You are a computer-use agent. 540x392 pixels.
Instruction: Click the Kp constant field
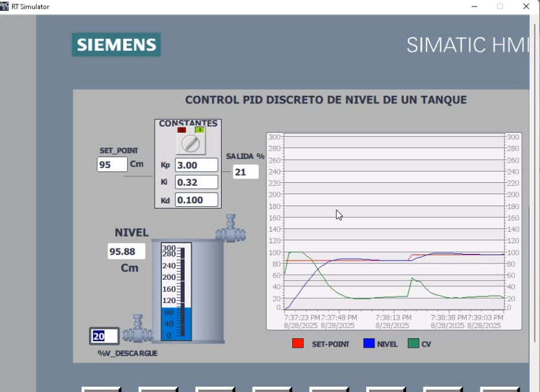[196, 165]
